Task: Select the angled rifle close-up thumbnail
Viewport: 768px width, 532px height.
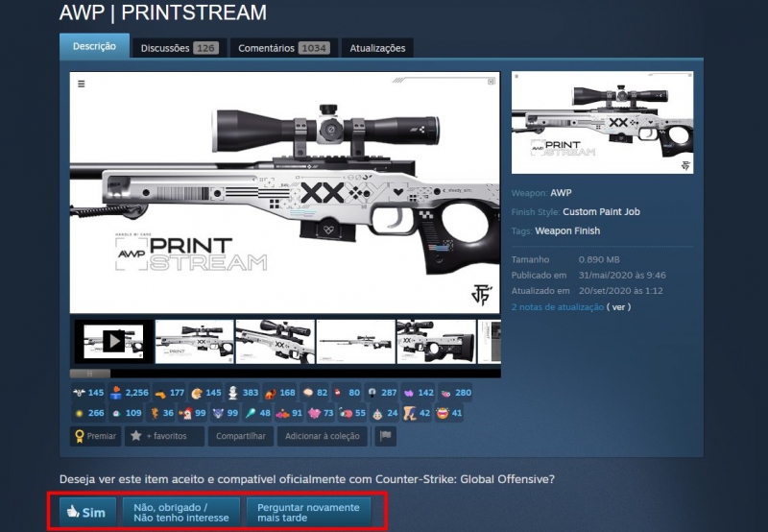Action: [276, 341]
